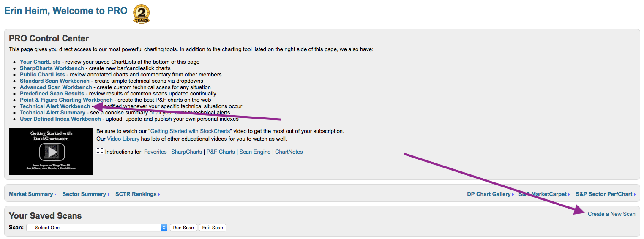The height and width of the screenshot is (239, 644).
Task: Open P&F Charts instructions link
Action: pos(221,152)
